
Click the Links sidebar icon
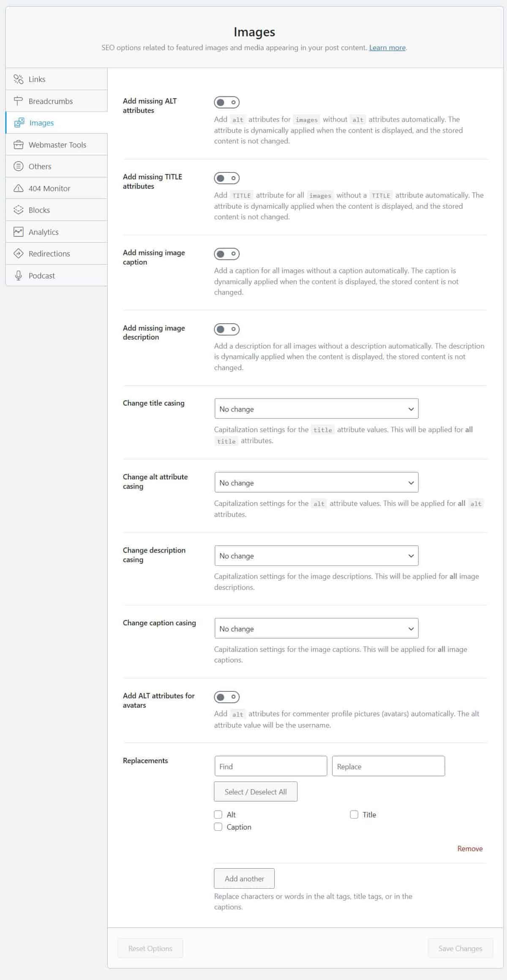pyautogui.click(x=18, y=79)
